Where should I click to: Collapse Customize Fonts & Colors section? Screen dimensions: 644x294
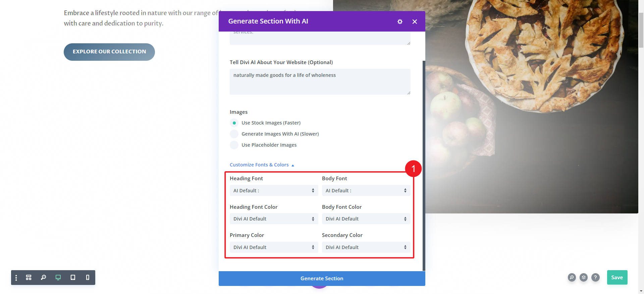262,165
